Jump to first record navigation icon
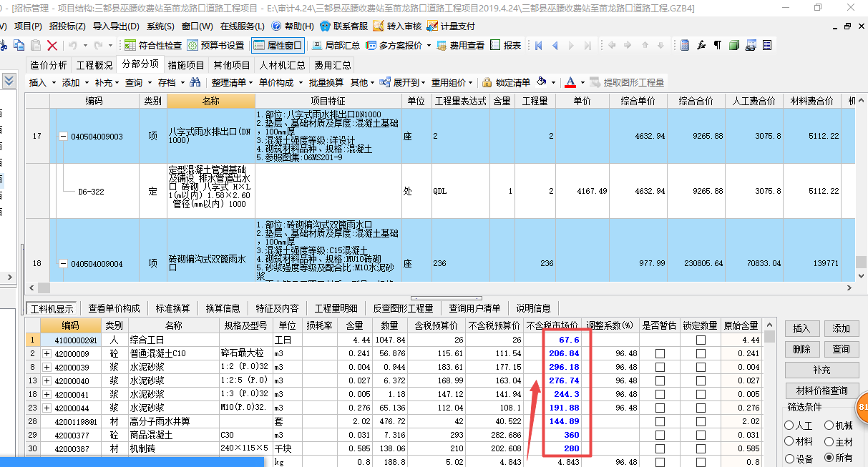 pos(539,45)
